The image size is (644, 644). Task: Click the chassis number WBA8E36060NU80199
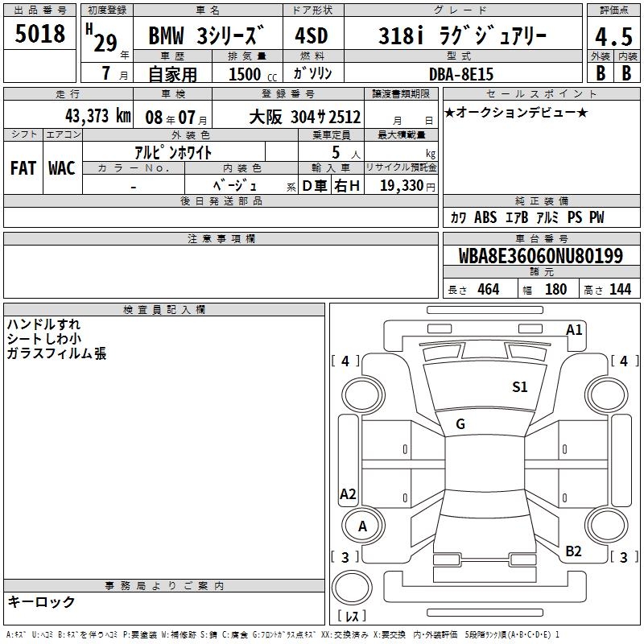tap(540, 255)
